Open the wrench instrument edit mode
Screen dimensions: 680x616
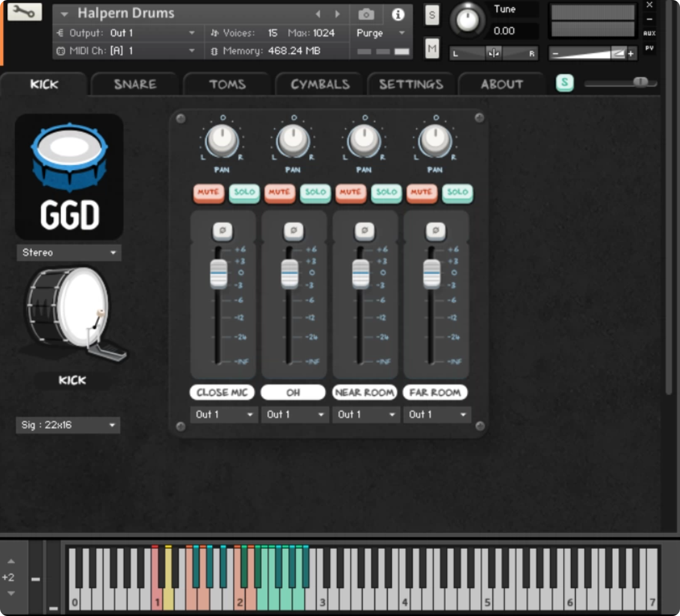pos(25,12)
